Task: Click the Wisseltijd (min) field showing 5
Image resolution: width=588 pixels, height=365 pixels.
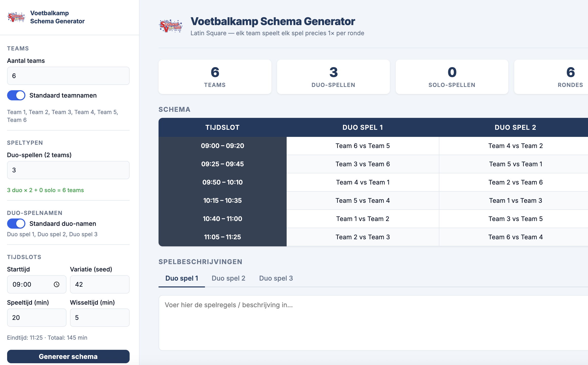Action: (100, 318)
